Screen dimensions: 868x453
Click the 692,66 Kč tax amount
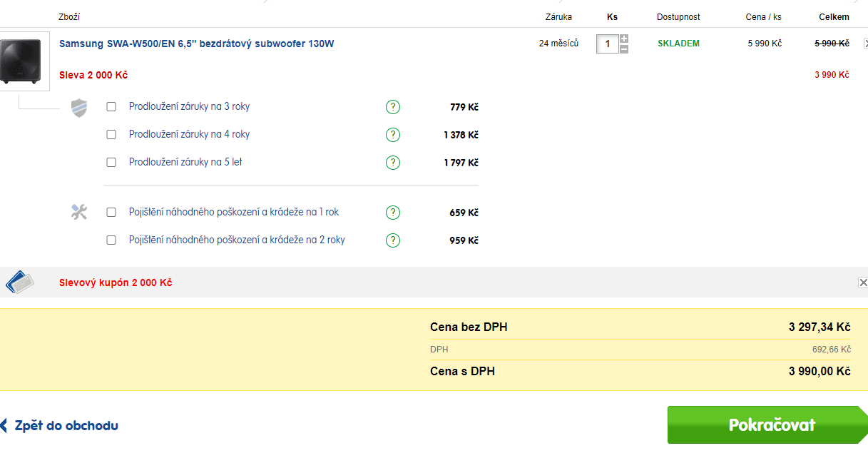832,350
